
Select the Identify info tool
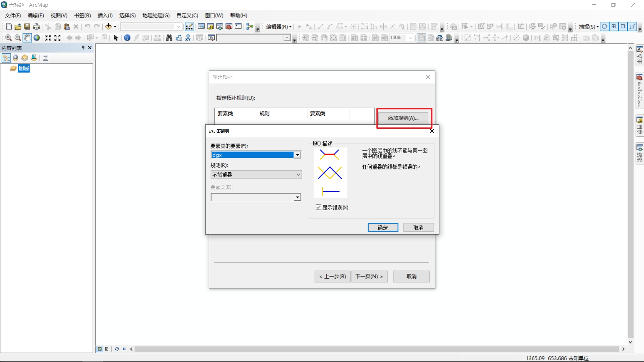tap(127, 38)
